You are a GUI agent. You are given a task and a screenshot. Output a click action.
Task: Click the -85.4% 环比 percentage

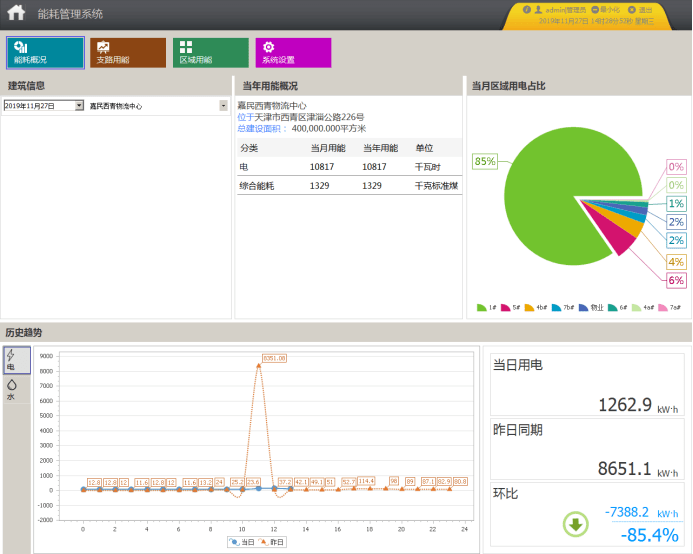650,535
